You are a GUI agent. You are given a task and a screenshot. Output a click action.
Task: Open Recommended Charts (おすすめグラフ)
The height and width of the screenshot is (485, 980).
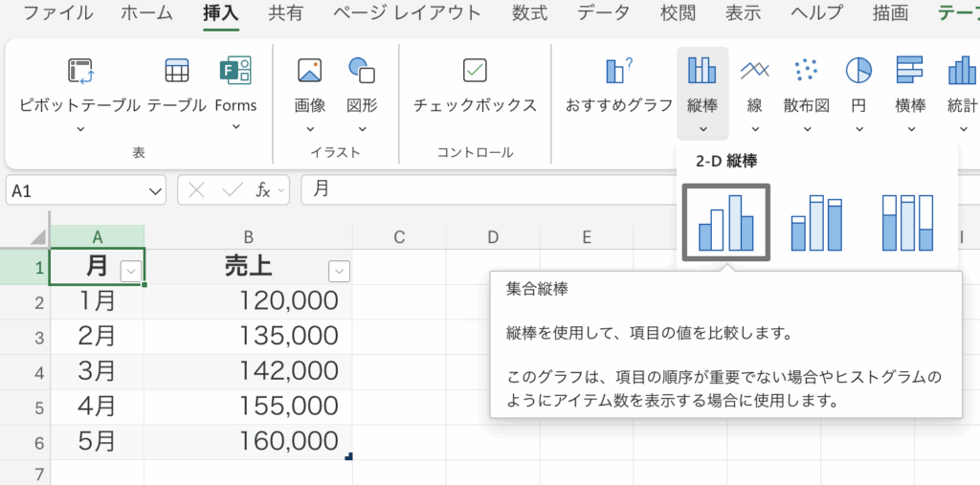(618, 72)
